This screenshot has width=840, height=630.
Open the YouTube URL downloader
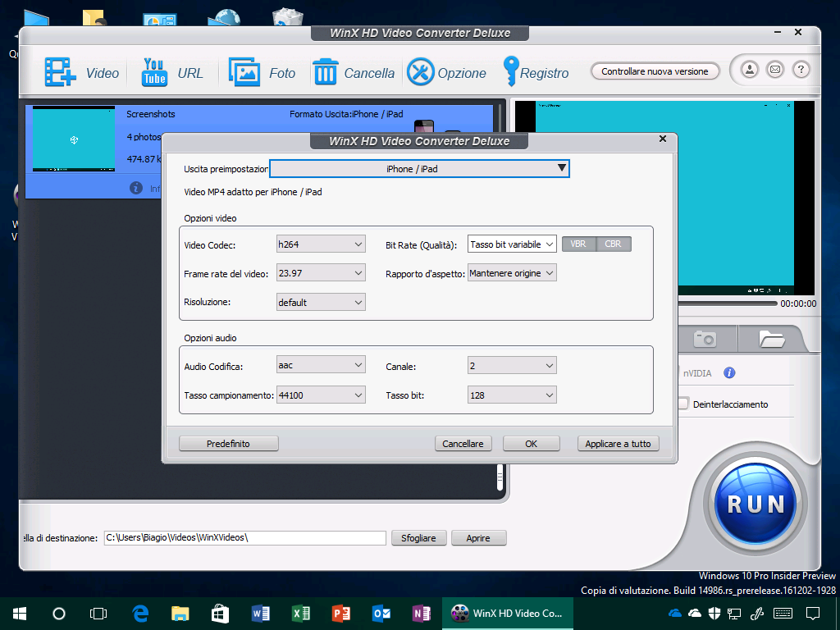pyautogui.click(x=154, y=72)
